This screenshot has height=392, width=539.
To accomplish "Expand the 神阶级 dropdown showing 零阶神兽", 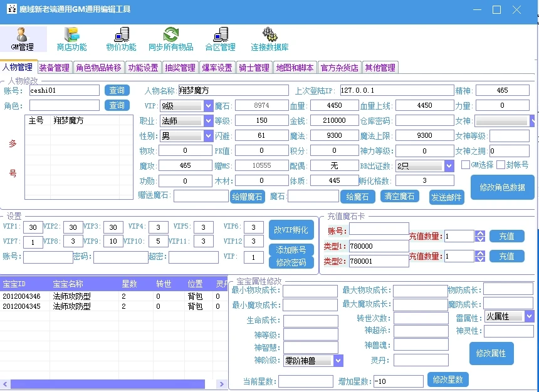I will (x=338, y=361).
